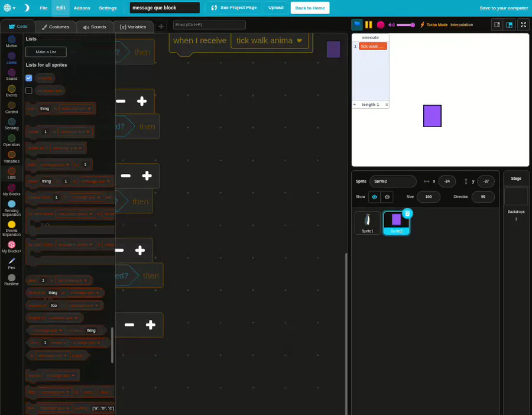Image resolution: width=532 pixels, height=415 pixels.
Task: Open the File menu
Action: point(43,8)
